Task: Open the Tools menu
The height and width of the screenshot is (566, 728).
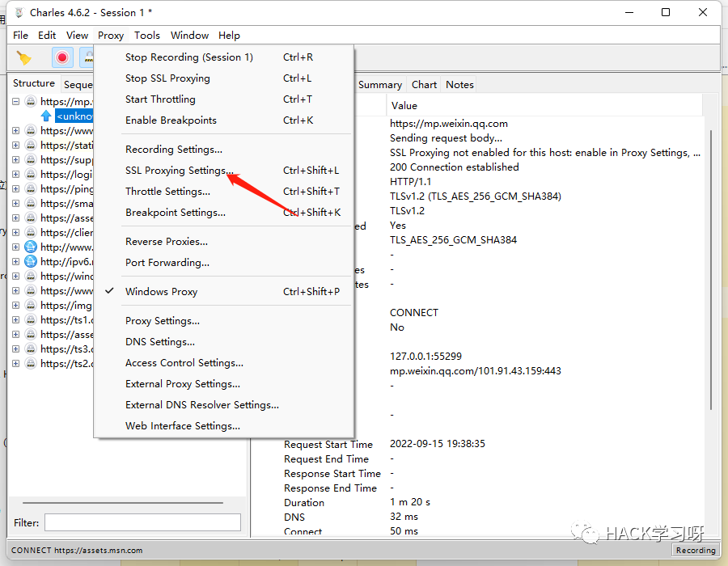Action: pyautogui.click(x=147, y=36)
